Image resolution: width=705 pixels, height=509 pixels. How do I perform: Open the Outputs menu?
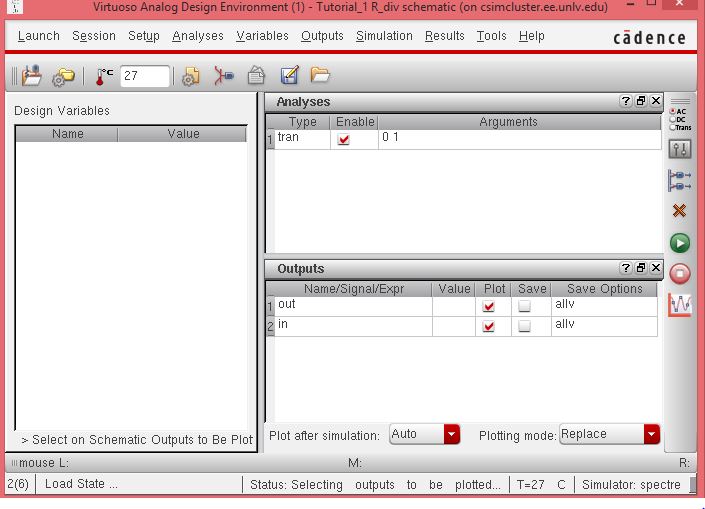[x=321, y=36]
